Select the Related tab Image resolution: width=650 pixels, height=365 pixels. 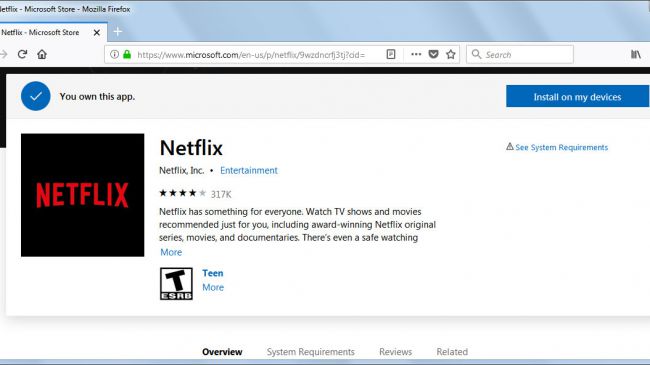[452, 352]
